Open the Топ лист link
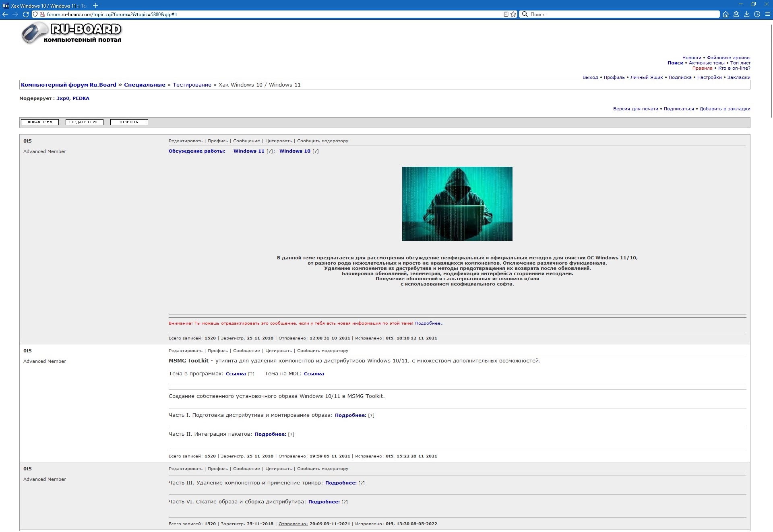This screenshot has width=773, height=532. [740, 63]
